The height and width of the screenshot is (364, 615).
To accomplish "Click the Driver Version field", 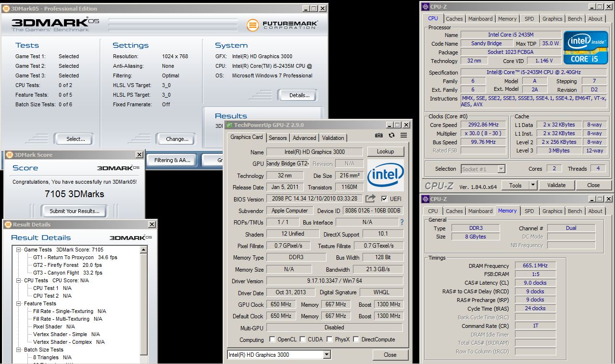I will click(x=334, y=281).
